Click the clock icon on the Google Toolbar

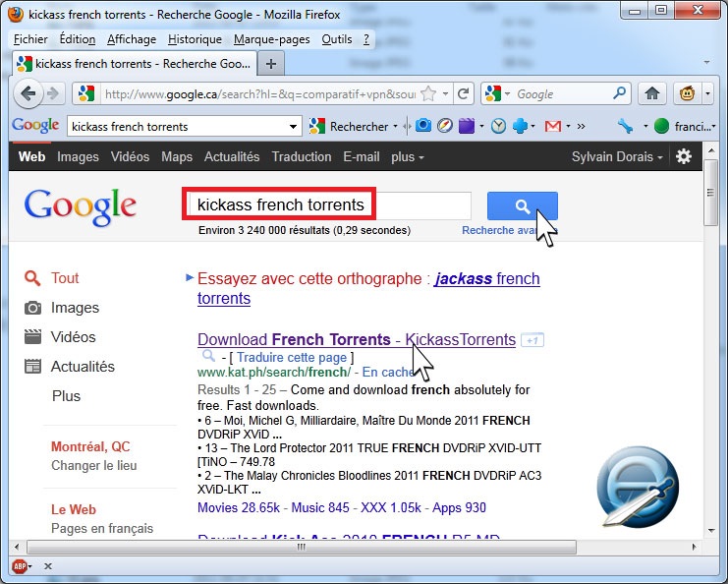(498, 126)
